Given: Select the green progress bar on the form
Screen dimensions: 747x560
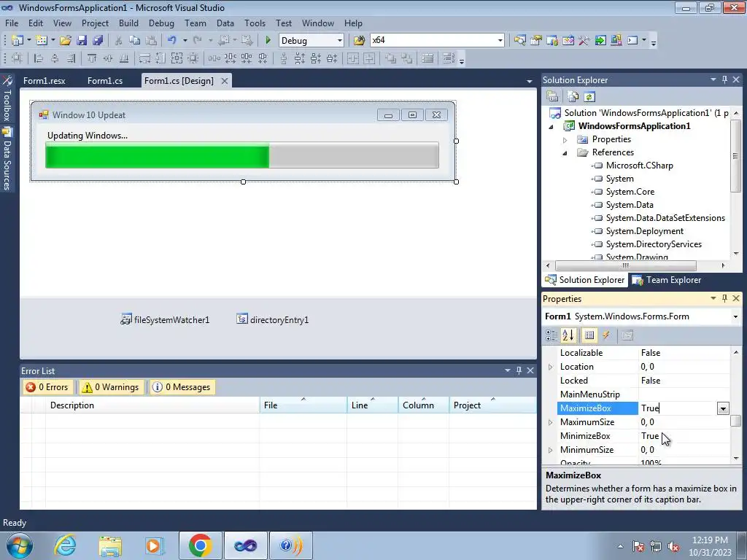Looking at the screenshot, I should click(242, 155).
